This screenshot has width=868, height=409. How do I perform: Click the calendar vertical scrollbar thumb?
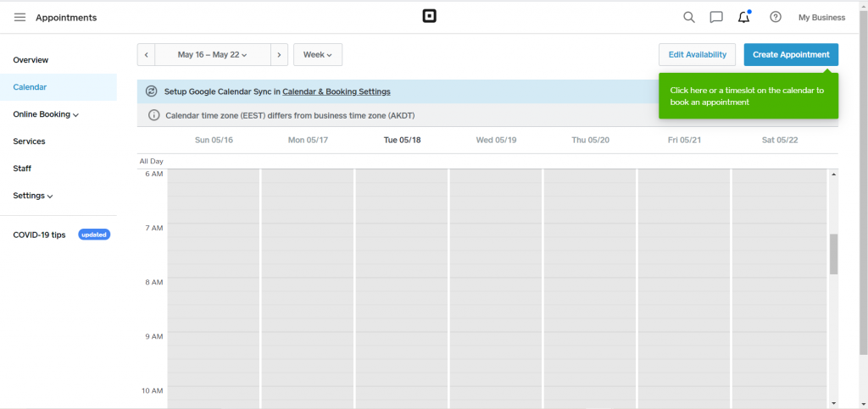click(x=834, y=254)
